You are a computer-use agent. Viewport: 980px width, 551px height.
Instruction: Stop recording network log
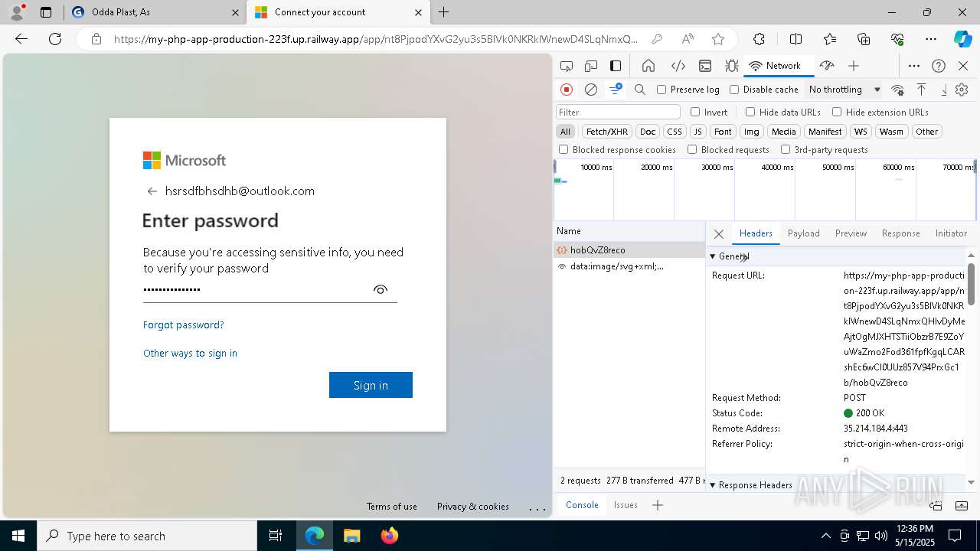567,90
